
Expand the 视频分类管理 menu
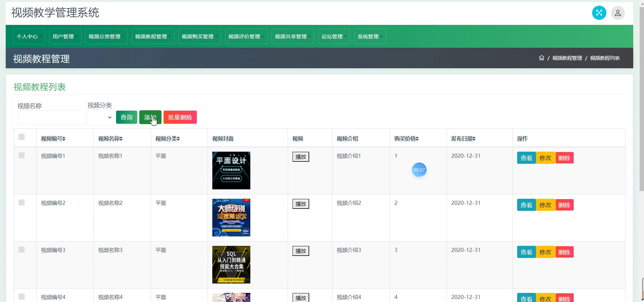(106, 36)
